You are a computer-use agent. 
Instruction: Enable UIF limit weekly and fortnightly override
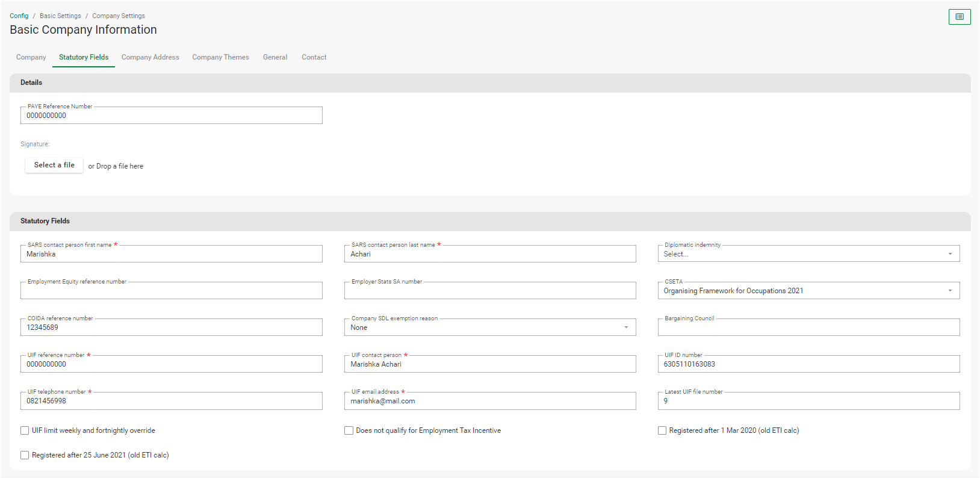[x=25, y=430]
